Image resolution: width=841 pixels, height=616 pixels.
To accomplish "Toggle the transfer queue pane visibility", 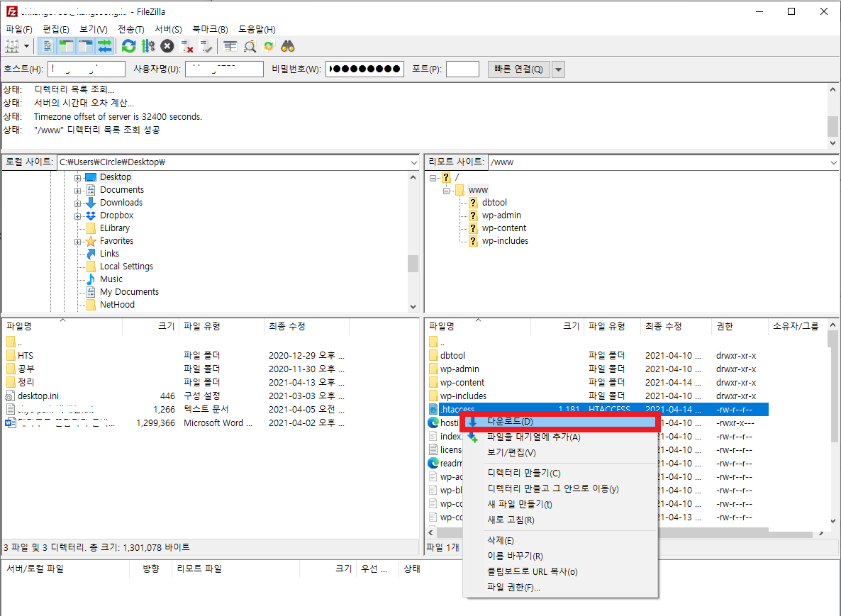I will 105,45.
